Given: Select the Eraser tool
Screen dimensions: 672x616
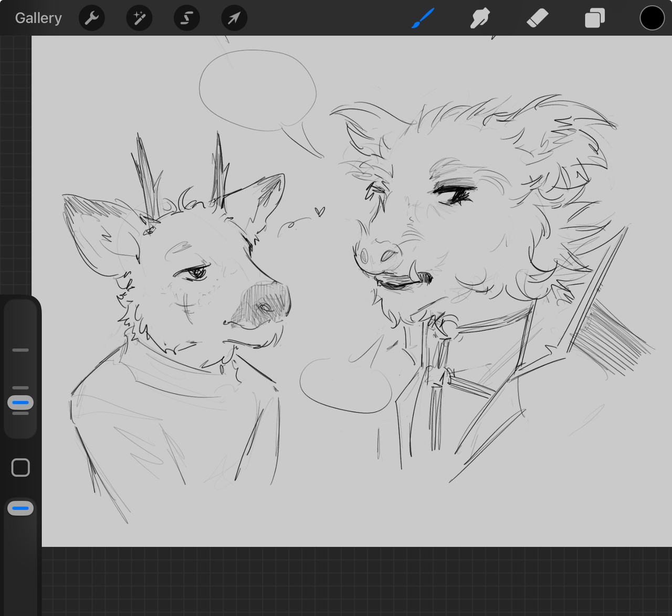Looking at the screenshot, I should pyautogui.click(x=537, y=18).
